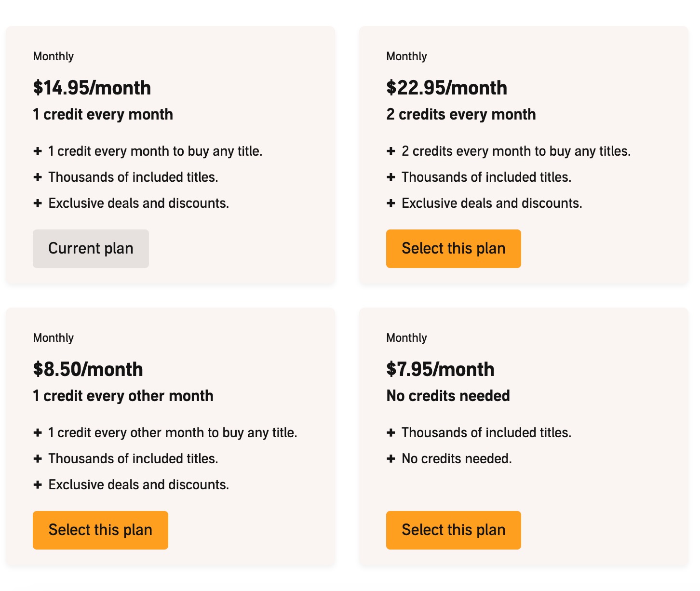Click plus icon beside "Thousands of included titles" in $22.95 plan
This screenshot has width=700, height=591.
point(391,177)
